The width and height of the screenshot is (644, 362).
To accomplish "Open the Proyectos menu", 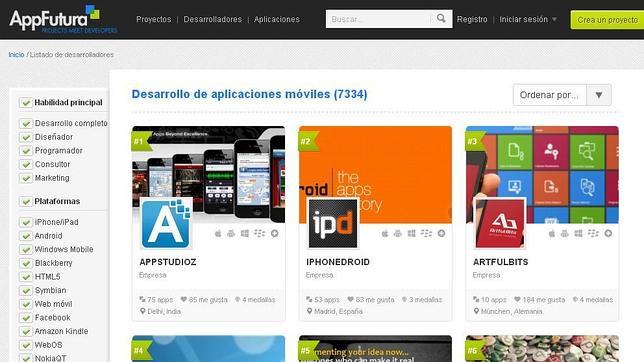I will point(154,19).
